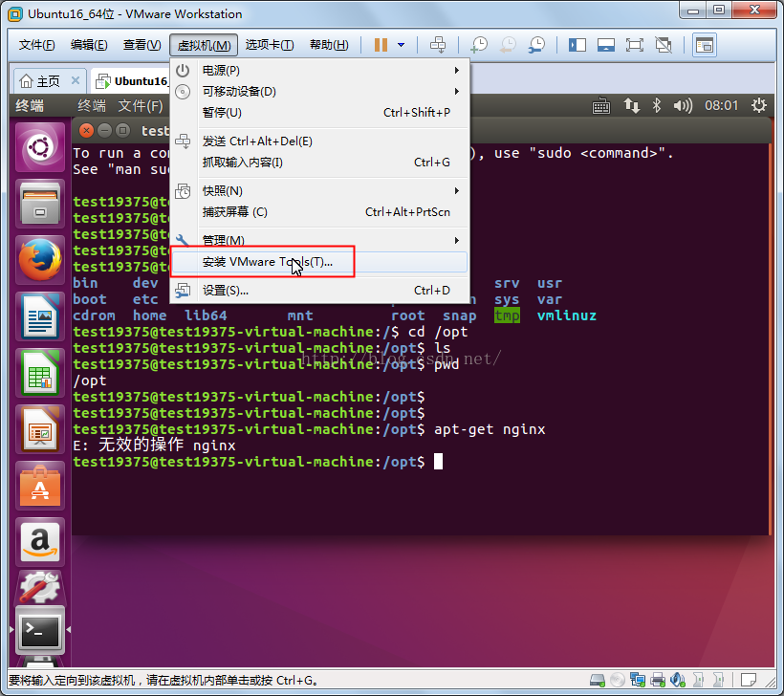Open Ubuntu panel 终端 menu beside 文件(F)

[x=92, y=105]
